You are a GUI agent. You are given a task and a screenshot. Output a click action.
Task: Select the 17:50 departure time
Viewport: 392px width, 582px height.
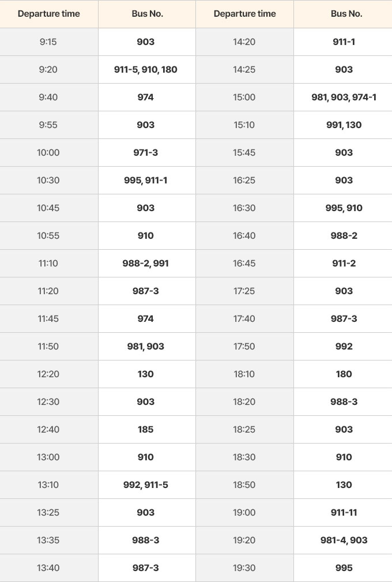tap(245, 346)
